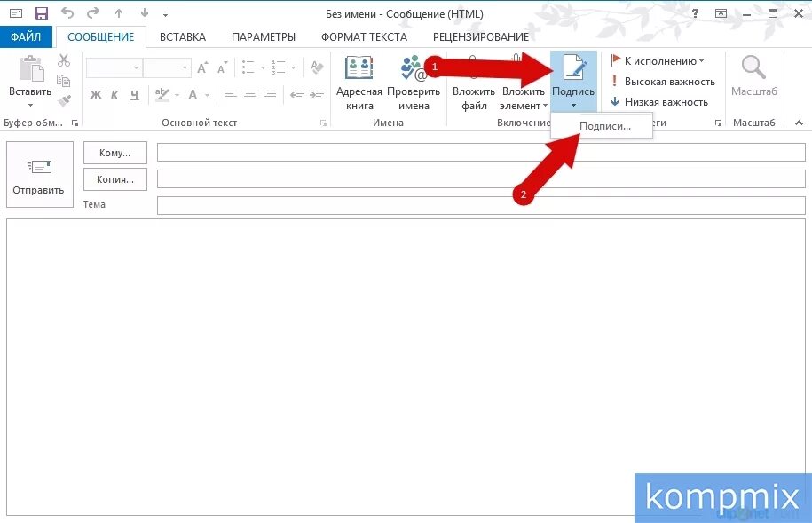The width and height of the screenshot is (812, 523).
Task: Undo the last action
Action: pos(67,13)
